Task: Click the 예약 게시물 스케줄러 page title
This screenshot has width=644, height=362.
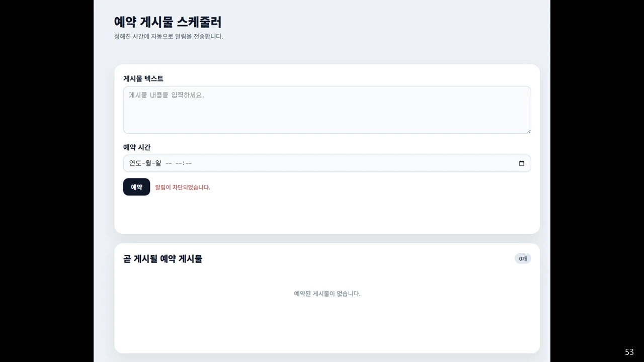Action: pyautogui.click(x=168, y=23)
